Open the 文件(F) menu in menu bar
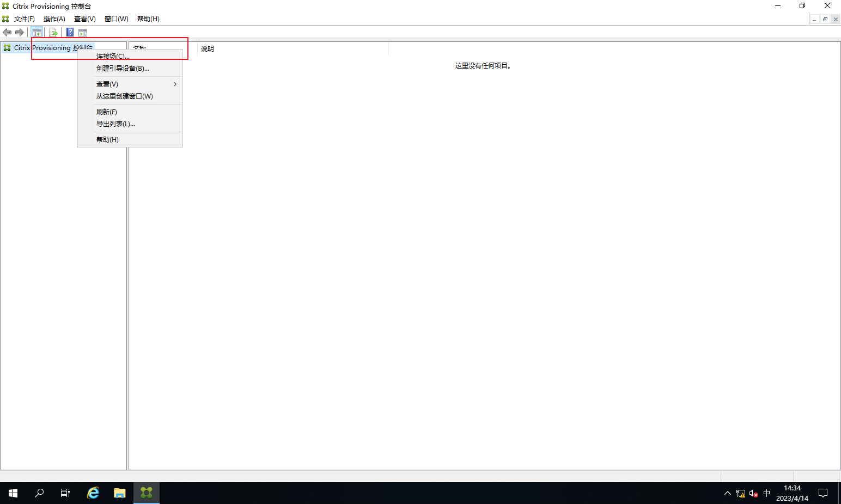Image resolution: width=841 pixels, height=504 pixels. click(24, 19)
